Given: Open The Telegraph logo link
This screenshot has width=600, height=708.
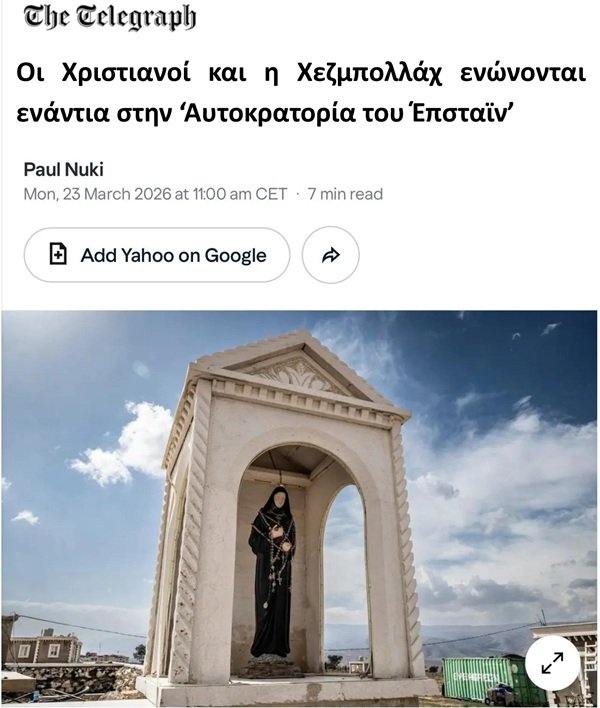Looking at the screenshot, I should 110,17.
